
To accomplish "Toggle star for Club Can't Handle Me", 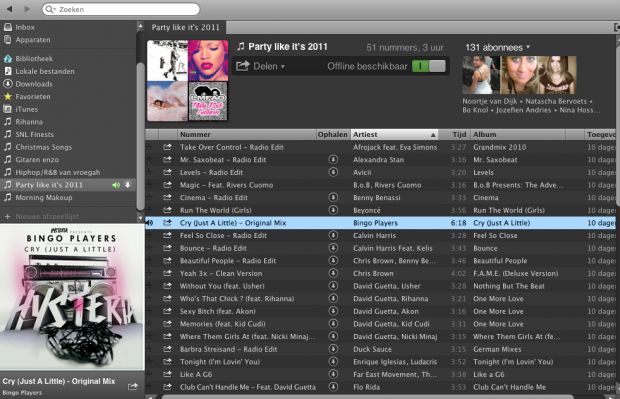I will point(149,387).
